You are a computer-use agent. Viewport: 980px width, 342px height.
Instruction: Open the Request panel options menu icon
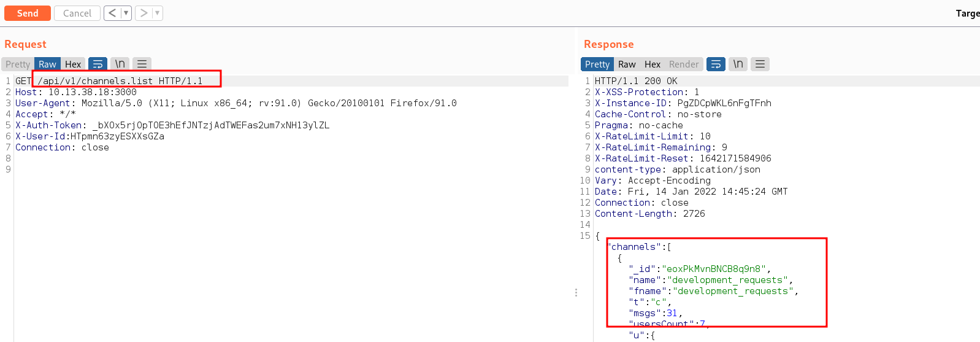pos(142,64)
